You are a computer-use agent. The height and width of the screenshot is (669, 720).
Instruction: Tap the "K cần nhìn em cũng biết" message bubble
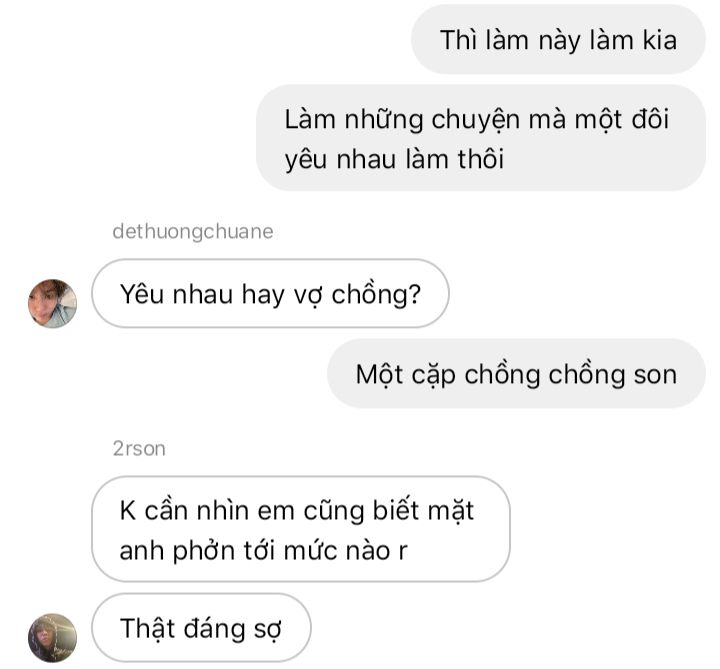pyautogui.click(x=301, y=529)
